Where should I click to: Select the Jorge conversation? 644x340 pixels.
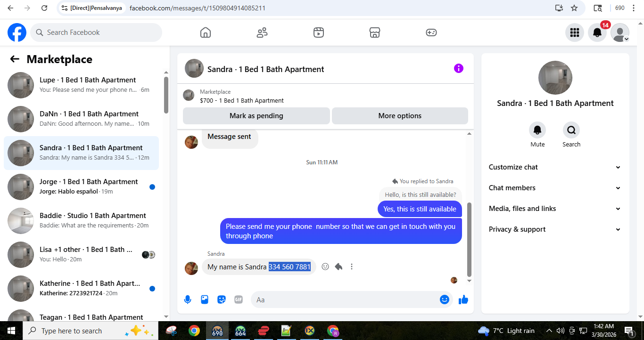point(81,187)
